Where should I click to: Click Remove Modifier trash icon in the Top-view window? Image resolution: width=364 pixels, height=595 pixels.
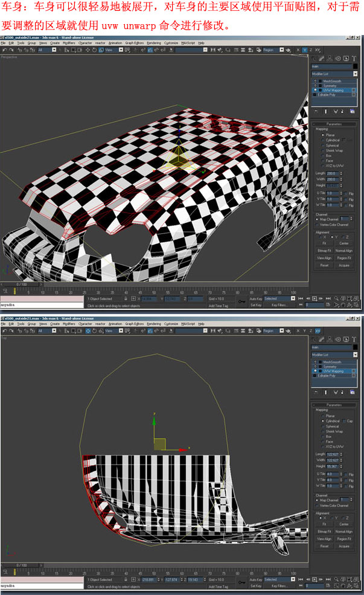pos(343,391)
